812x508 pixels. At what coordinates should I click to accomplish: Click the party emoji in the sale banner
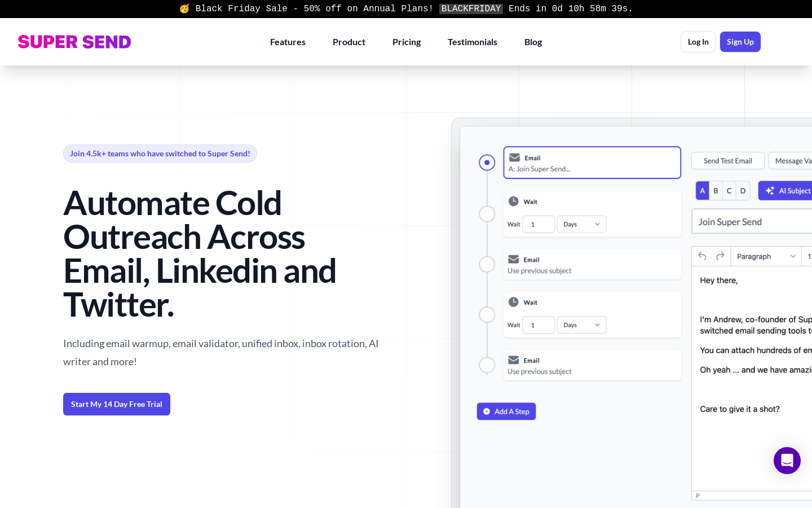[x=184, y=8]
